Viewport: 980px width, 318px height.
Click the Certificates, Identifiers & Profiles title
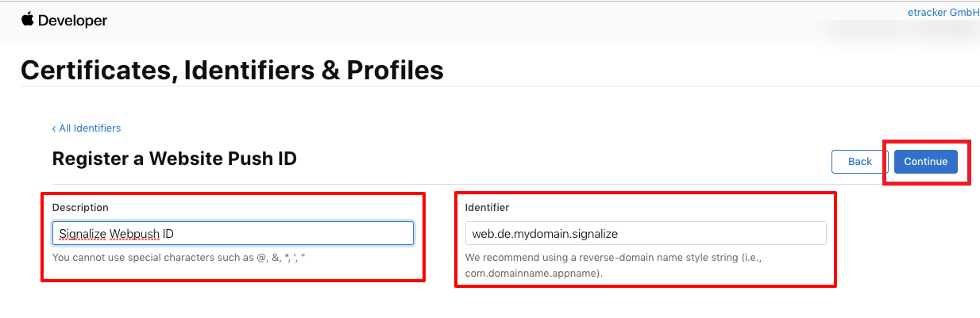click(232, 70)
